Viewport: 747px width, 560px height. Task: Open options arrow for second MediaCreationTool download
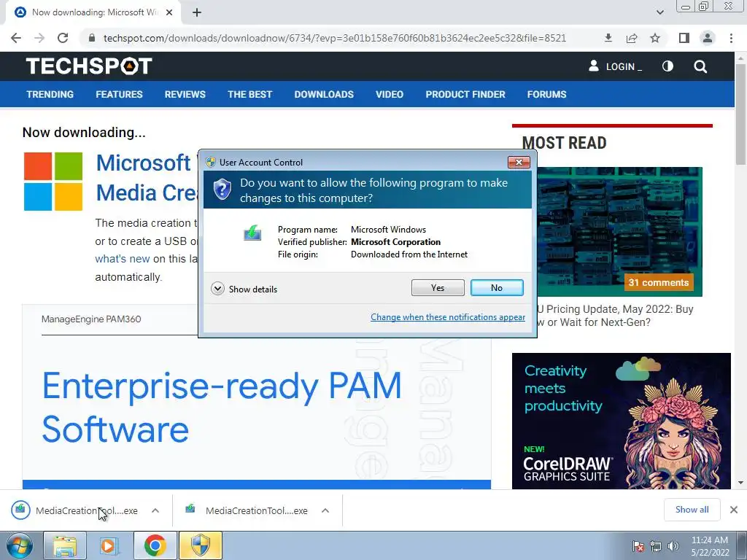pos(325,510)
